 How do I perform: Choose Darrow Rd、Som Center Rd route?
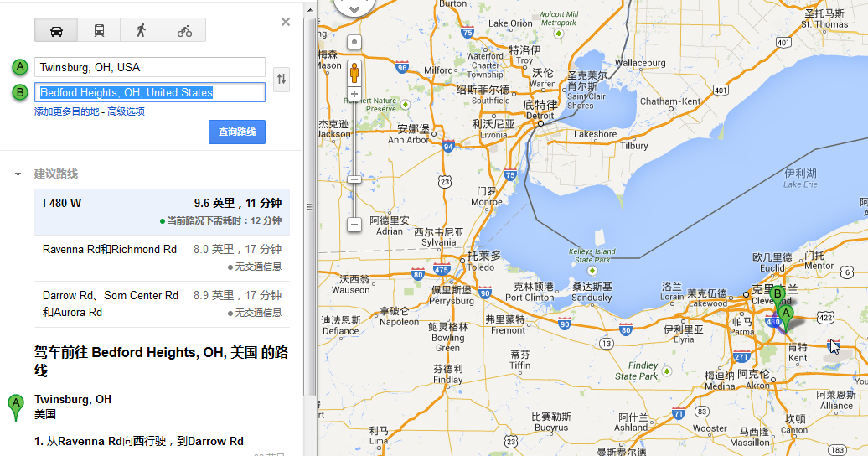click(x=162, y=304)
